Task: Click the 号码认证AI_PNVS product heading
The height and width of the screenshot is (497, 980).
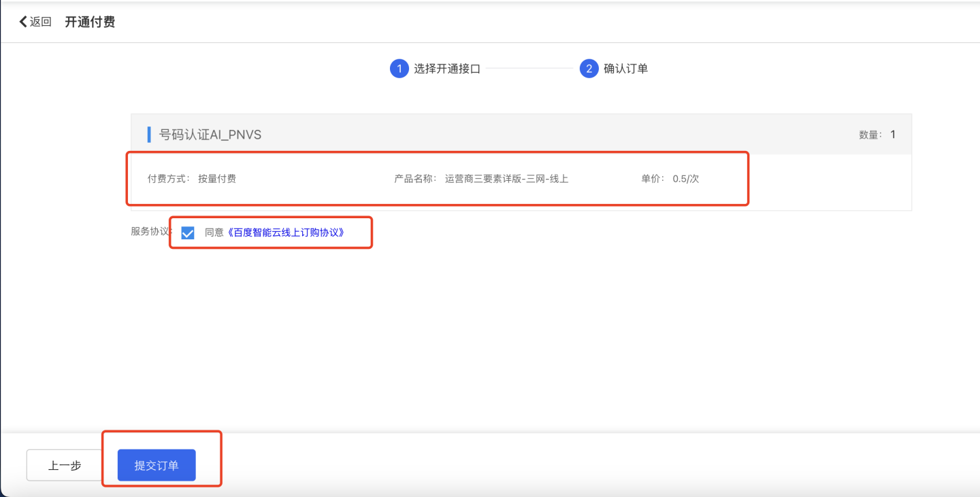Action: pos(210,135)
